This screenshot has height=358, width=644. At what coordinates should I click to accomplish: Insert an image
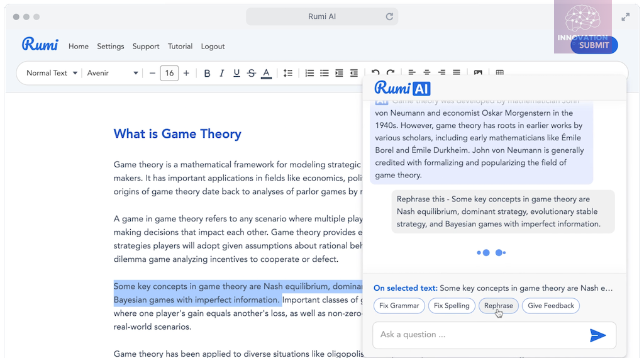pyautogui.click(x=478, y=72)
